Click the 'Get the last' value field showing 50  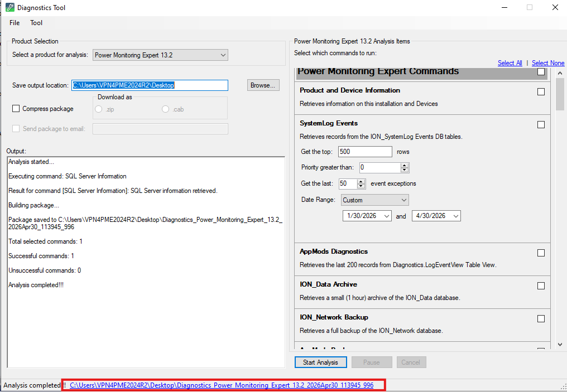click(x=348, y=183)
